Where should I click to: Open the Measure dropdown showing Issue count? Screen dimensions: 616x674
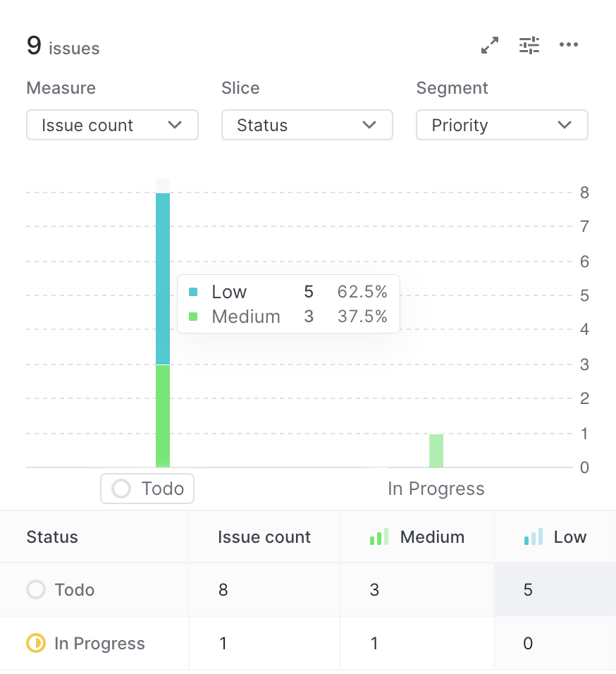coord(112,125)
